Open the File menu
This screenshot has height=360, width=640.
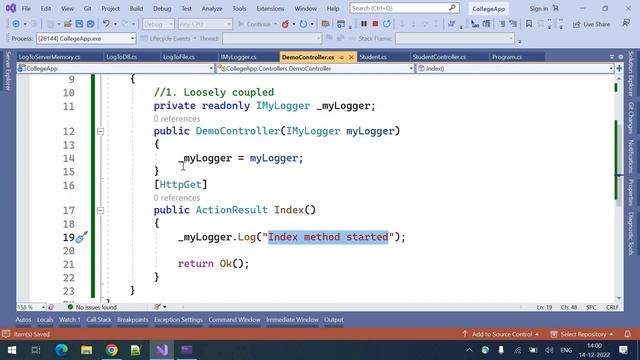pyautogui.click(x=26, y=8)
